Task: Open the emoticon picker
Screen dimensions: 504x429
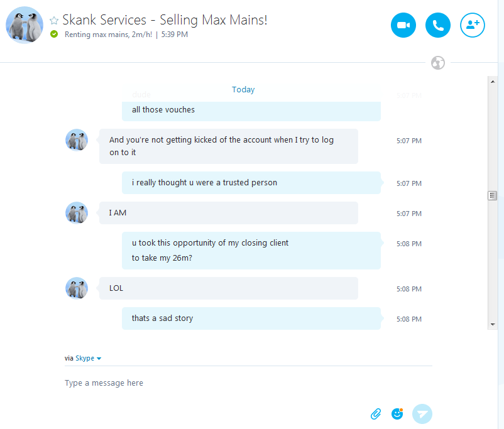Action: (x=397, y=414)
